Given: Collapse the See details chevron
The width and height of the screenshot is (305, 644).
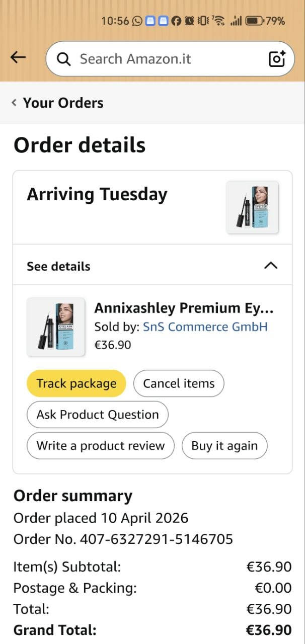Looking at the screenshot, I should tap(271, 266).
